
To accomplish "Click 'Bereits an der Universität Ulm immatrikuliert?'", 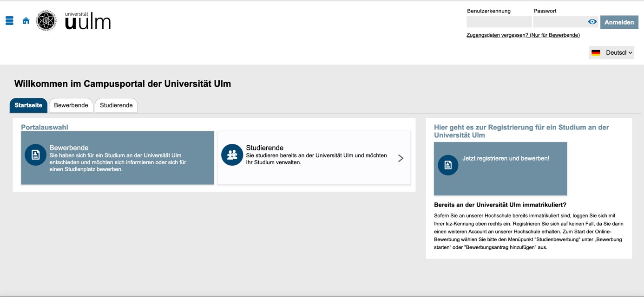I will 500,205.
